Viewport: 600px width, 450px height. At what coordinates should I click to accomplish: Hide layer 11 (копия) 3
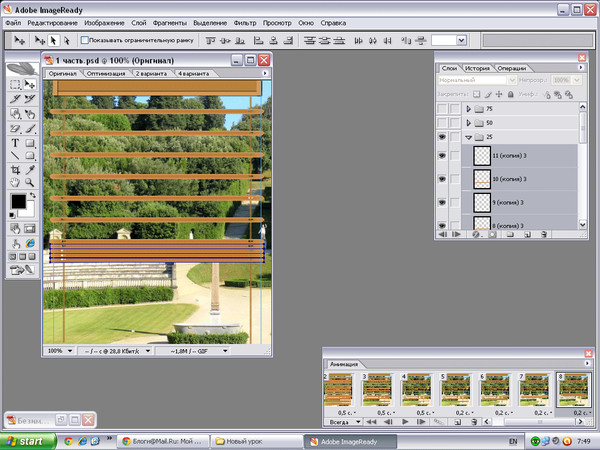442,156
